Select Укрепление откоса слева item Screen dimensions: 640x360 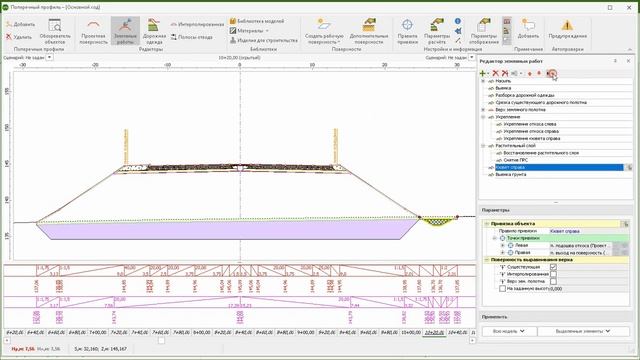point(529,124)
